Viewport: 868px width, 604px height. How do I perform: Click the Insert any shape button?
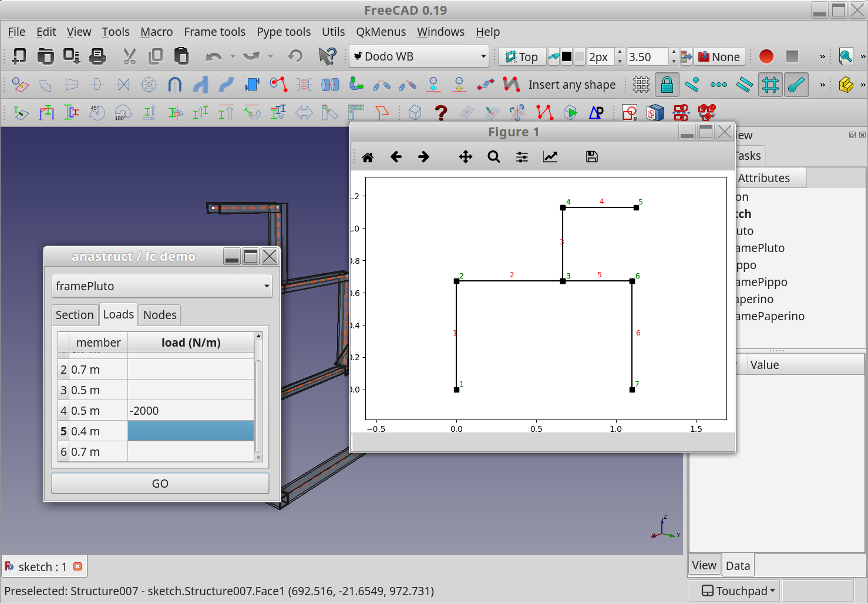[x=572, y=85]
